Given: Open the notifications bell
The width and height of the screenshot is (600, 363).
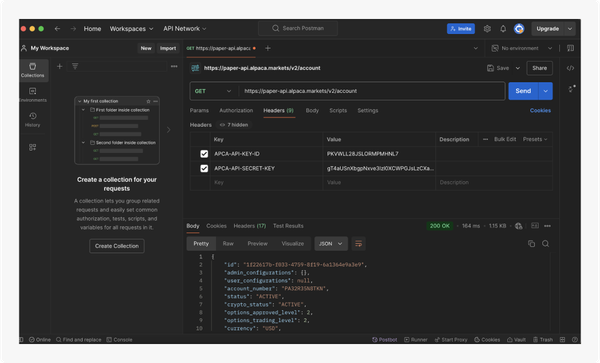Looking at the screenshot, I should (x=503, y=29).
